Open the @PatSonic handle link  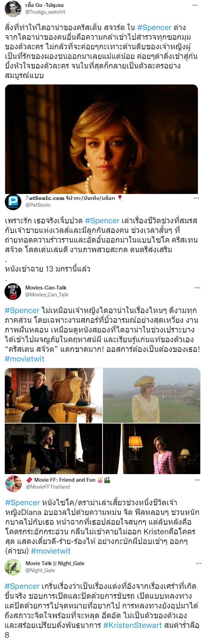click(x=38, y=205)
